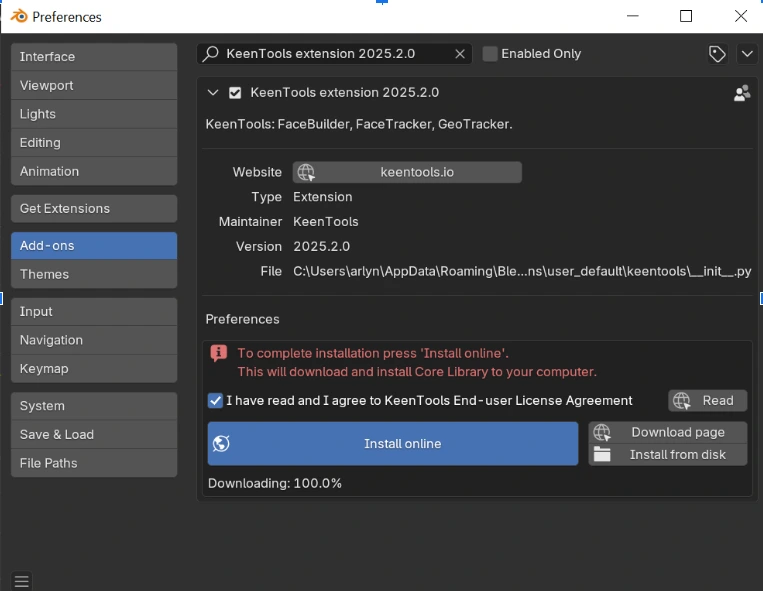The image size is (763, 591).
Task: Click the Blender logo in title bar
Action: 17,16
